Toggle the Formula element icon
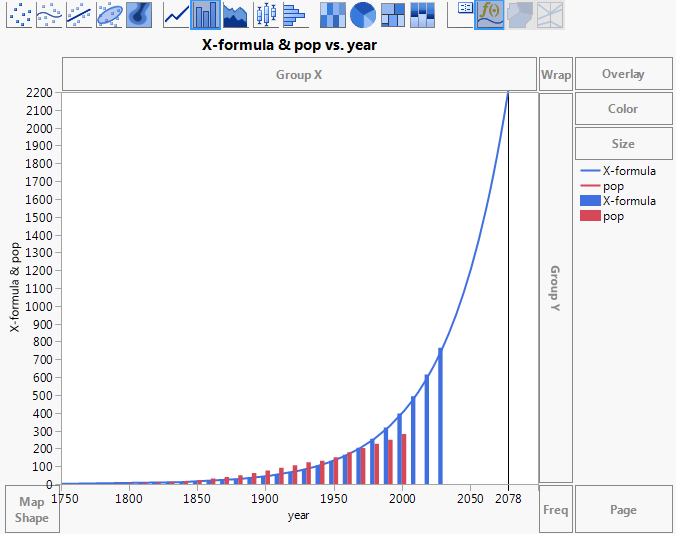This screenshot has width=676, height=534. (489, 14)
